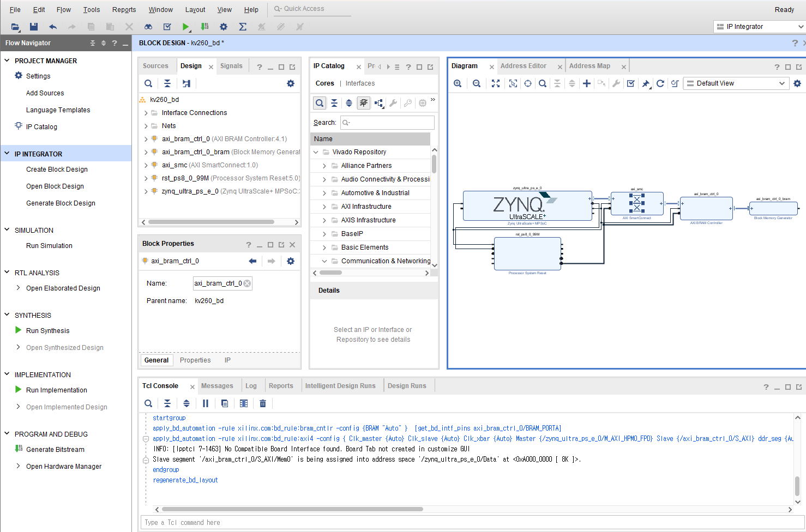Toggle the search bar in IP Catalog toolbar
The image size is (806, 532).
coord(320,103)
